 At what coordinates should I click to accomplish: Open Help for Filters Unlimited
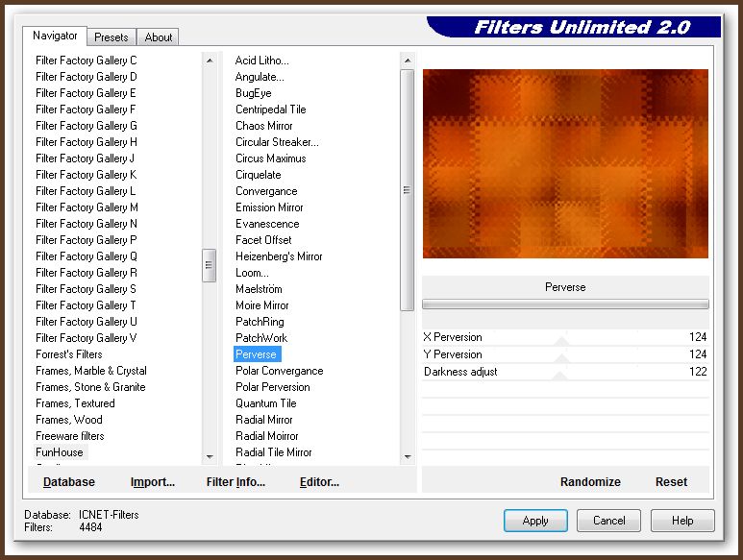pyautogui.click(x=682, y=521)
